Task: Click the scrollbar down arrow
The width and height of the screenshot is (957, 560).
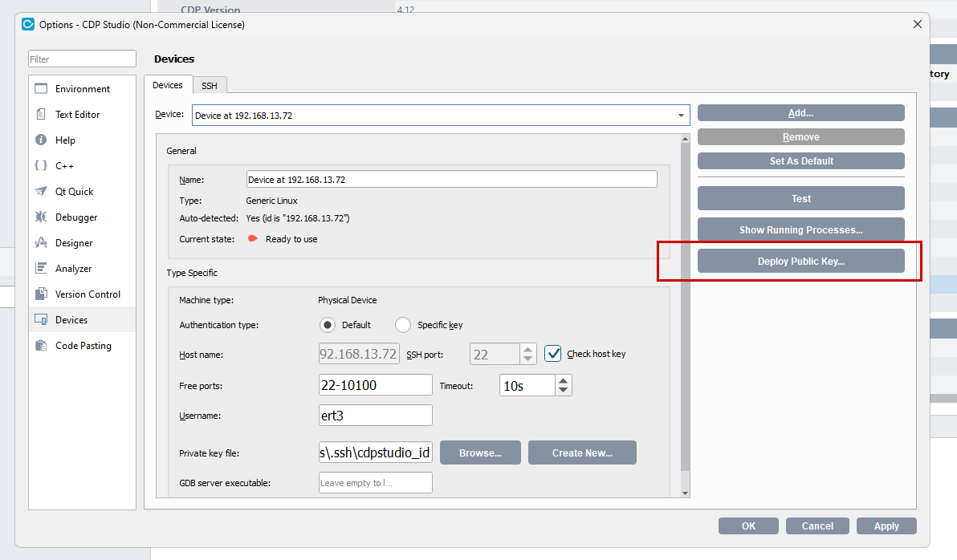Action: click(685, 493)
